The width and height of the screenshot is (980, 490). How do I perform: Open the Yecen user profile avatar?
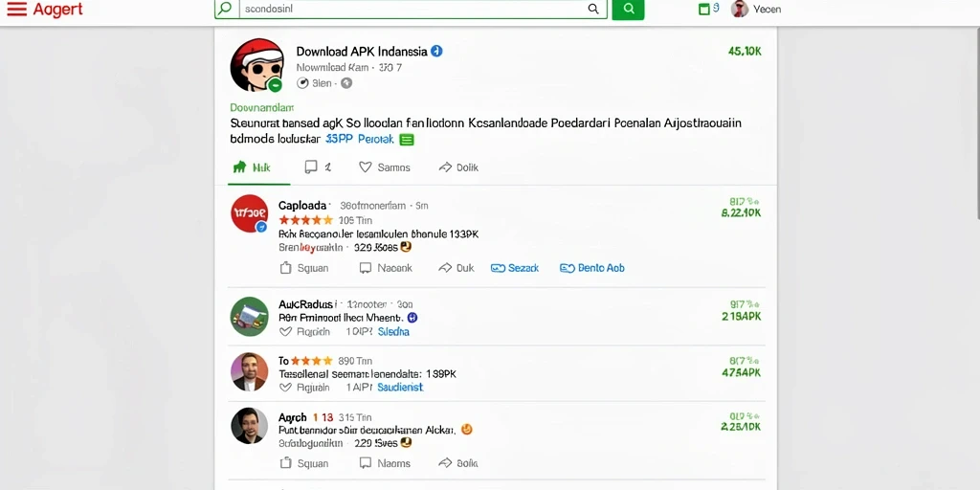pos(740,9)
